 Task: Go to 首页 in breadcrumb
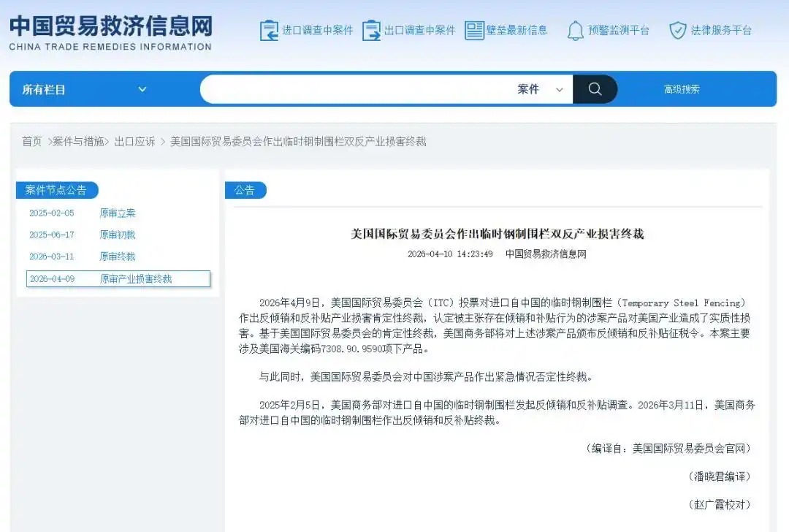(x=31, y=142)
